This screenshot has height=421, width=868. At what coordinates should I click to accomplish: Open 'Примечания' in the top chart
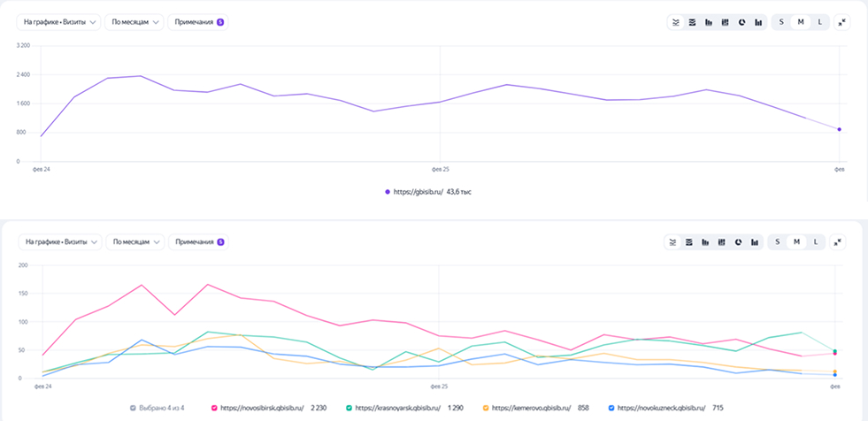[198, 21]
